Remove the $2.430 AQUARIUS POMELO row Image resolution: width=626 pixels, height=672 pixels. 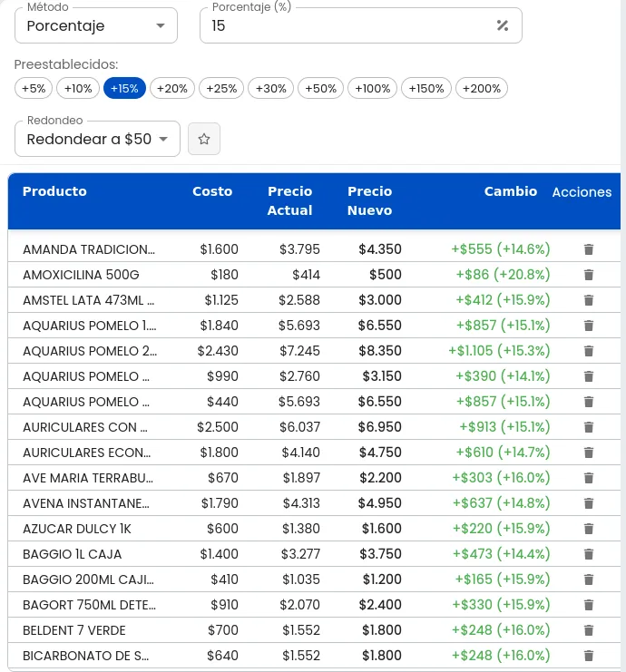point(589,351)
